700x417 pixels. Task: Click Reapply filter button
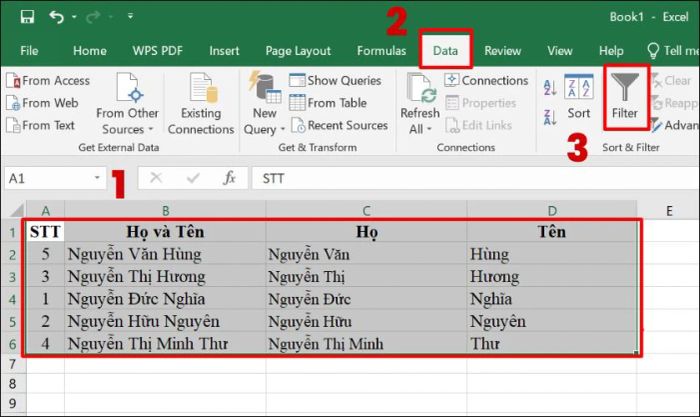(x=675, y=103)
